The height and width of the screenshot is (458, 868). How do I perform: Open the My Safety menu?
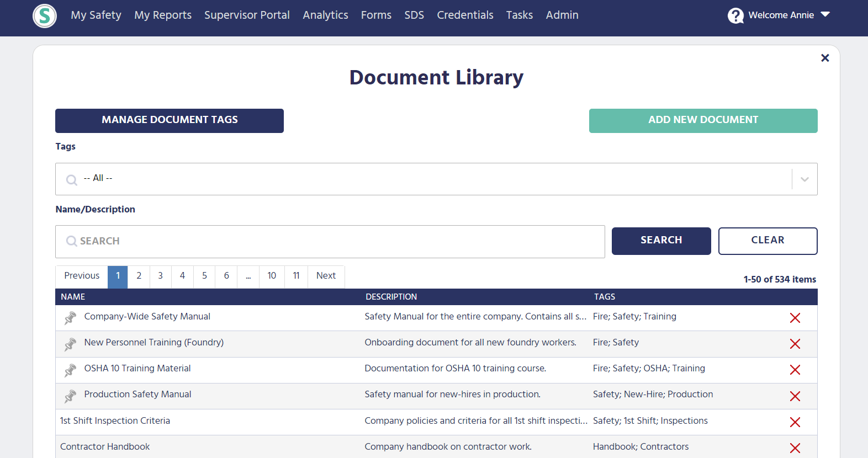tap(96, 15)
